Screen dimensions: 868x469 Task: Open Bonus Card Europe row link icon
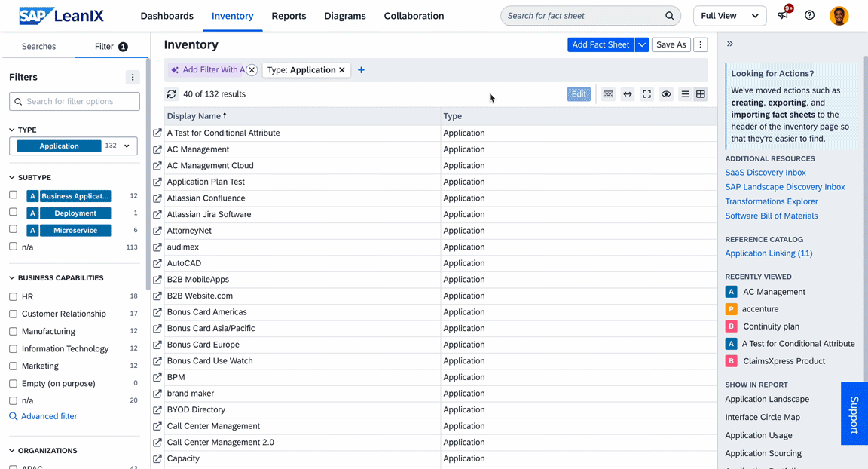[157, 345]
